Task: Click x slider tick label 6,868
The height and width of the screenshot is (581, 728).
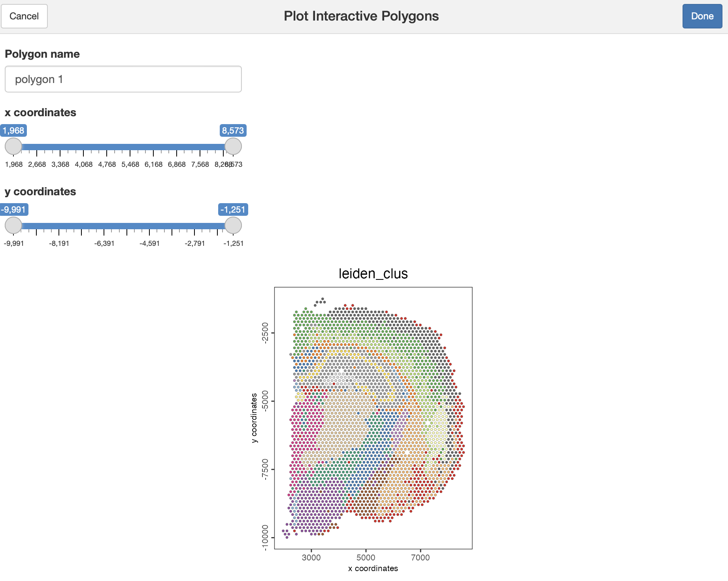Action: [177, 164]
